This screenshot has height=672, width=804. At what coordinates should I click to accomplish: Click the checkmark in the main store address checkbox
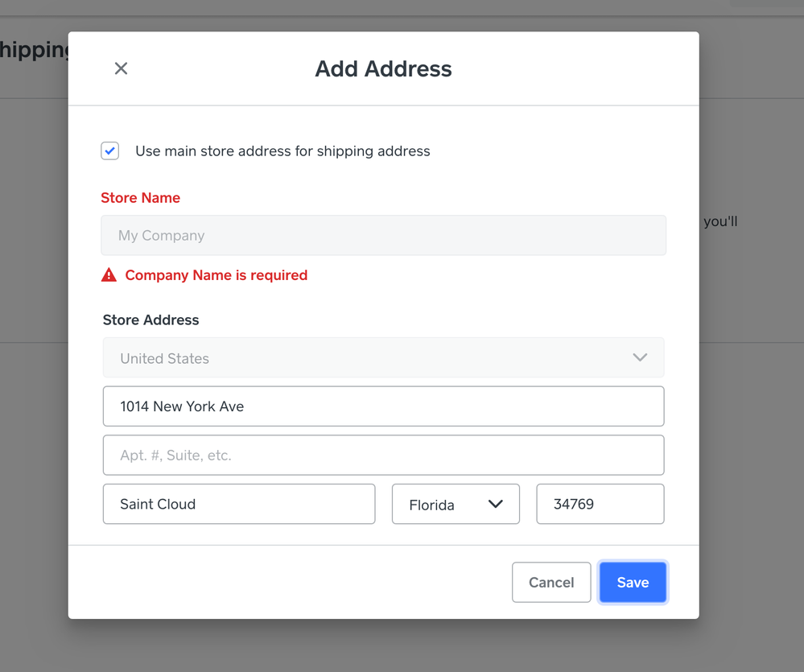(x=110, y=150)
